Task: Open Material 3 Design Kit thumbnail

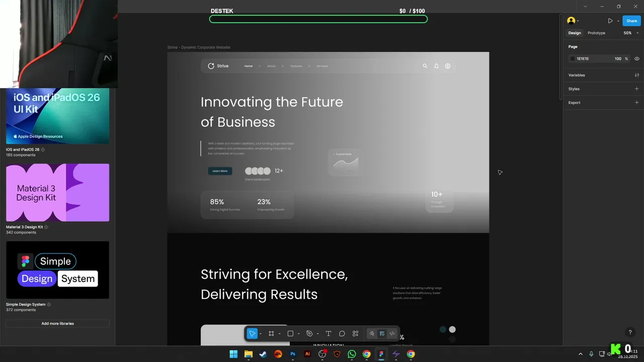Action: tap(57, 193)
